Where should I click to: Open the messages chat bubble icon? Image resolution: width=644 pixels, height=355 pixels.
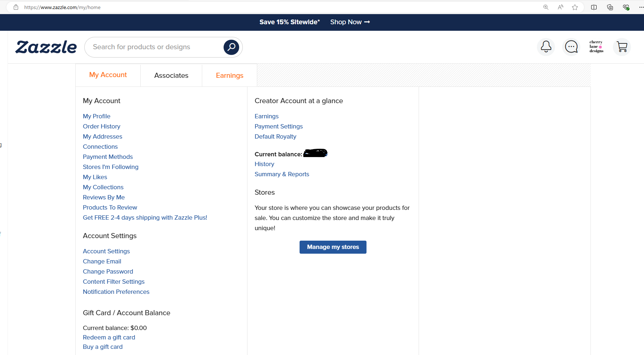click(x=571, y=47)
